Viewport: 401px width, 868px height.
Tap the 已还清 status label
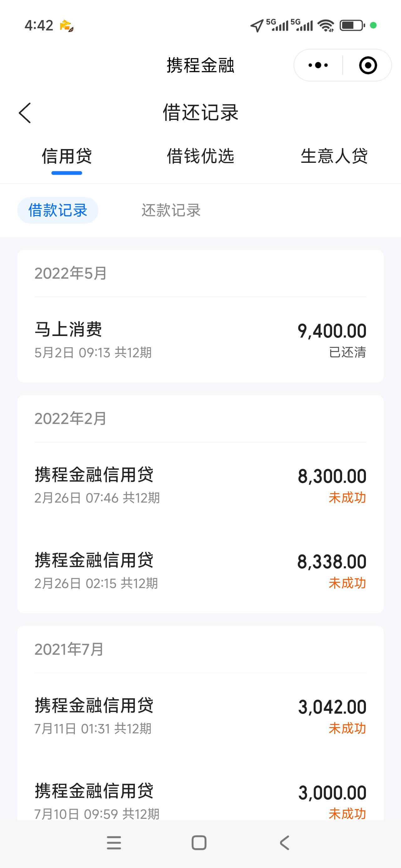347,353
